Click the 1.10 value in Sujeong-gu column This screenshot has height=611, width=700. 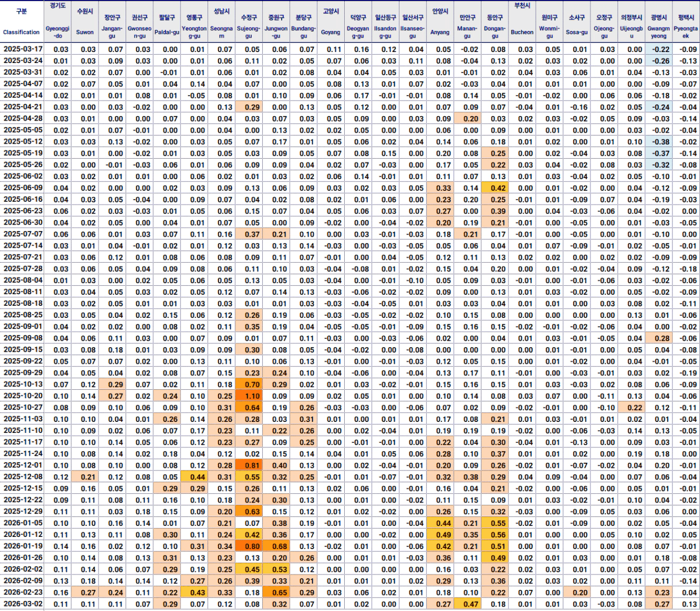248,396
